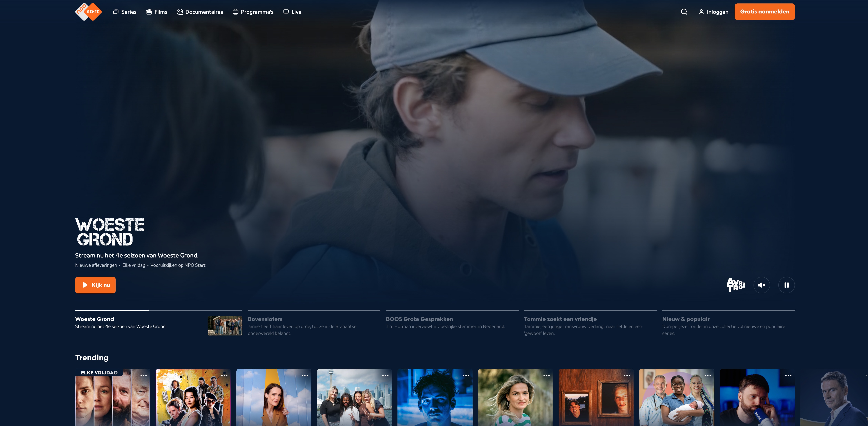868x426 pixels.
Task: Switch to the Bovensloters carousel tab
Action: coord(314,323)
